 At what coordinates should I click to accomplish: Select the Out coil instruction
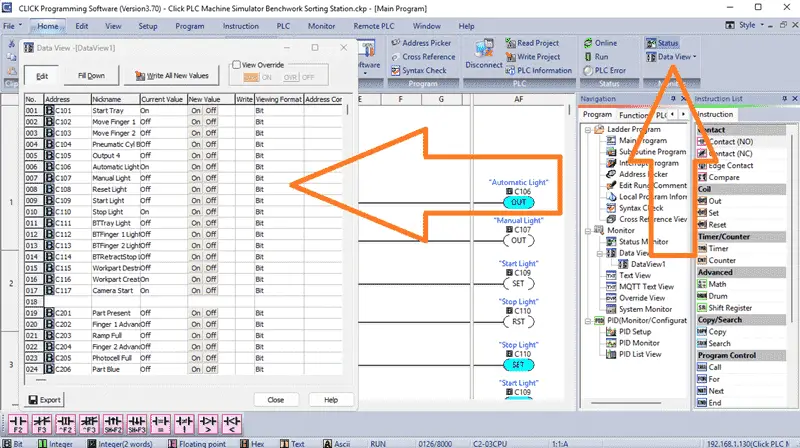(x=709, y=201)
